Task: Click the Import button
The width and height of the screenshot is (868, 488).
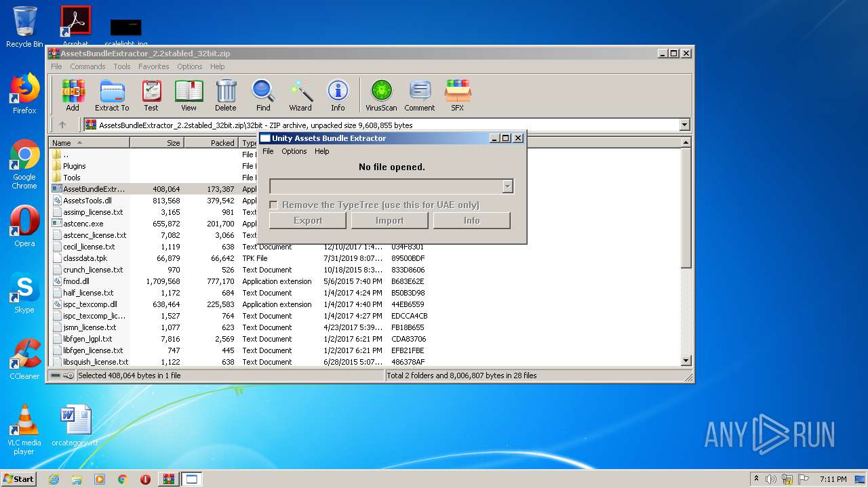Action: (389, 220)
